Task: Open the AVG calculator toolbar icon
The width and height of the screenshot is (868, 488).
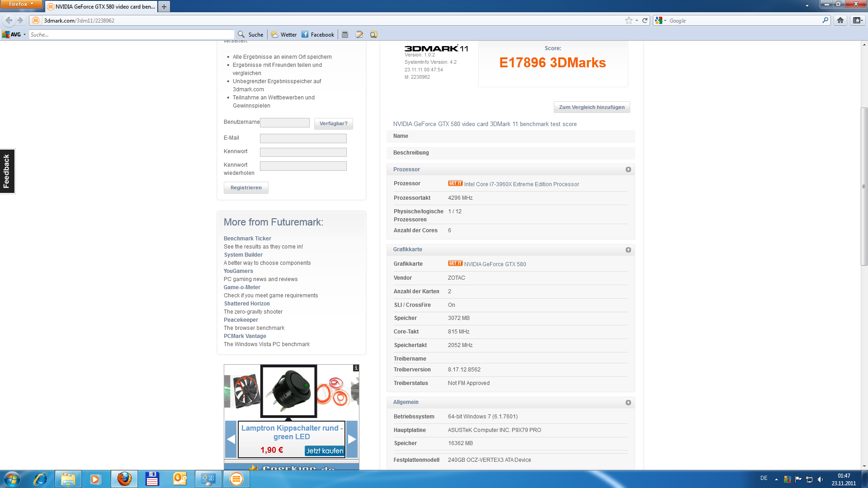Action: pyautogui.click(x=345, y=34)
